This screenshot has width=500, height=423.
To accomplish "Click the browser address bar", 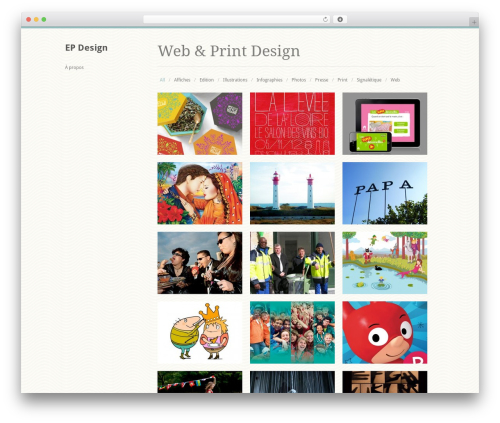I will coord(236,19).
